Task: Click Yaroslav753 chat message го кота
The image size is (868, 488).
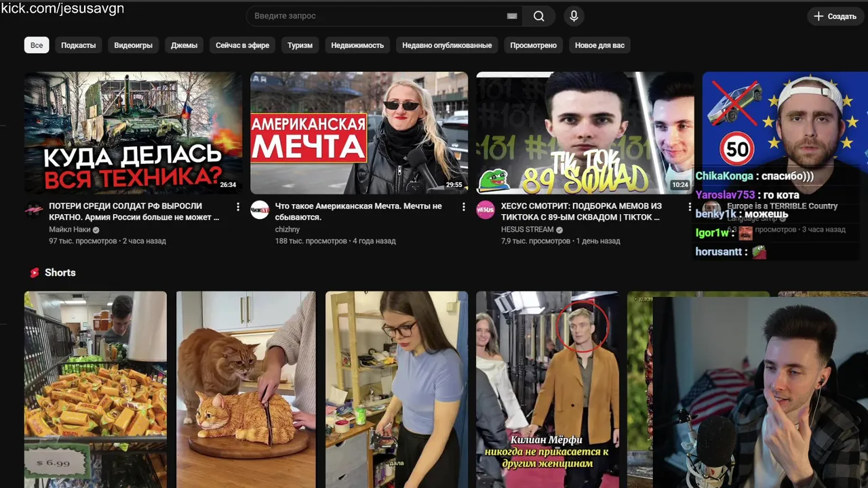Action: coord(781,195)
